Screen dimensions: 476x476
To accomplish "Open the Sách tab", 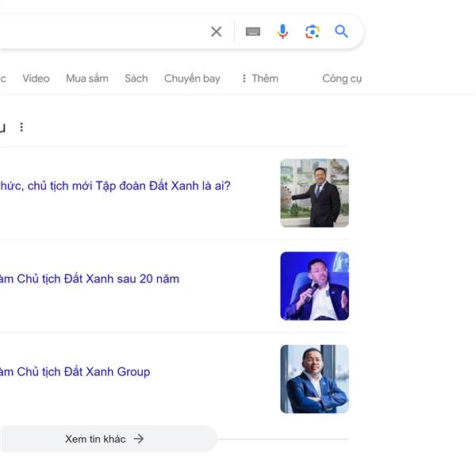I will click(136, 79).
